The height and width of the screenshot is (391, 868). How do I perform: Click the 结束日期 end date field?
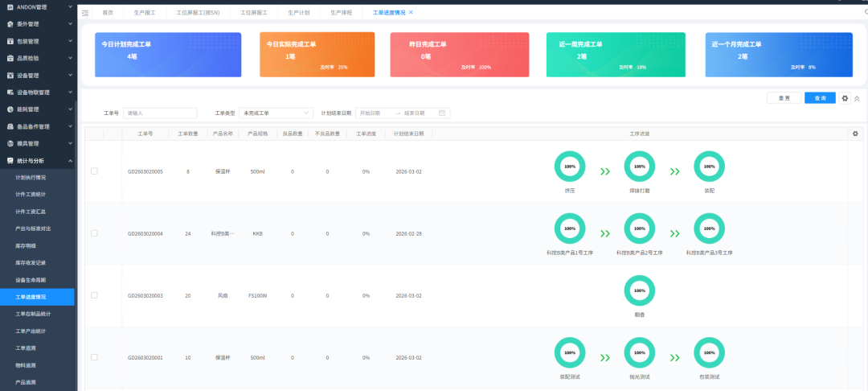(x=419, y=113)
